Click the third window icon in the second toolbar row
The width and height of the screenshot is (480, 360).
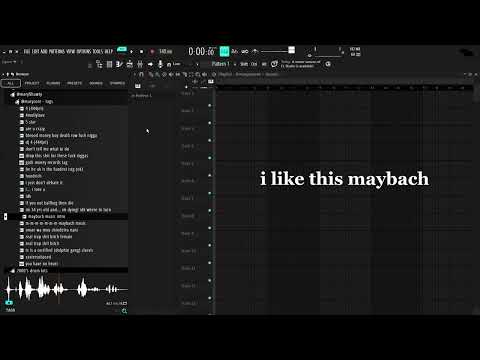[119, 64]
